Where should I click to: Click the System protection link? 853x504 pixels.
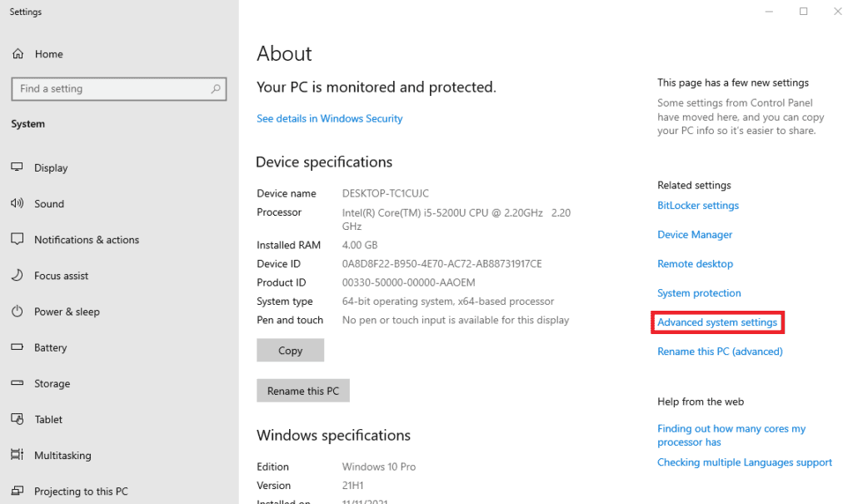tap(699, 293)
